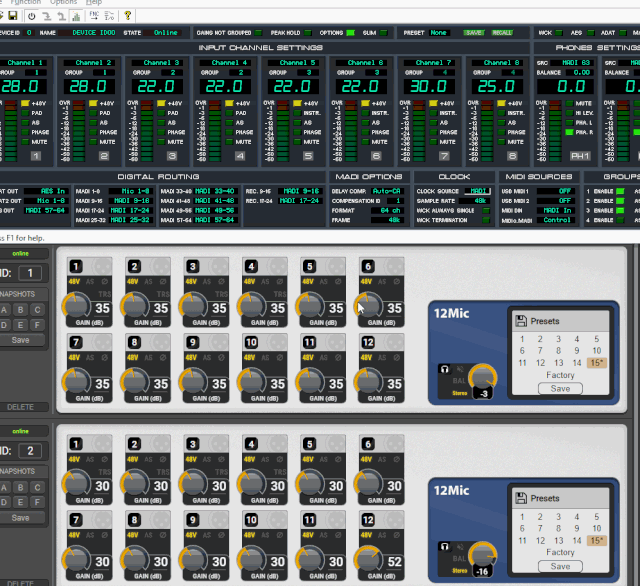Viewport: 640px width, 586px height.
Task: Click the headphone icon on the second 12Mic
Action: [445, 544]
